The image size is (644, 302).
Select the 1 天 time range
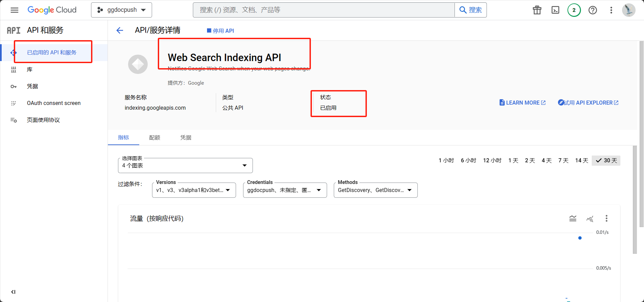[x=514, y=161]
